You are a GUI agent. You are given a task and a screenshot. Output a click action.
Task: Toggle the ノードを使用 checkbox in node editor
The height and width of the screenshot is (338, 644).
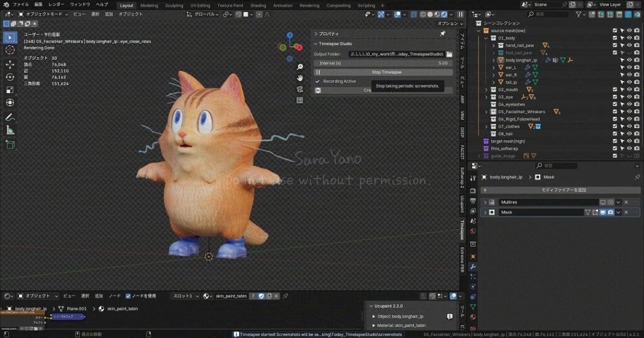pos(128,295)
